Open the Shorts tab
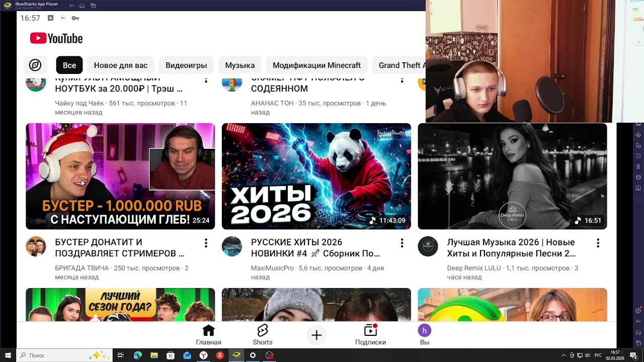Viewport: 644px width, 362px height. pyautogui.click(x=263, y=335)
